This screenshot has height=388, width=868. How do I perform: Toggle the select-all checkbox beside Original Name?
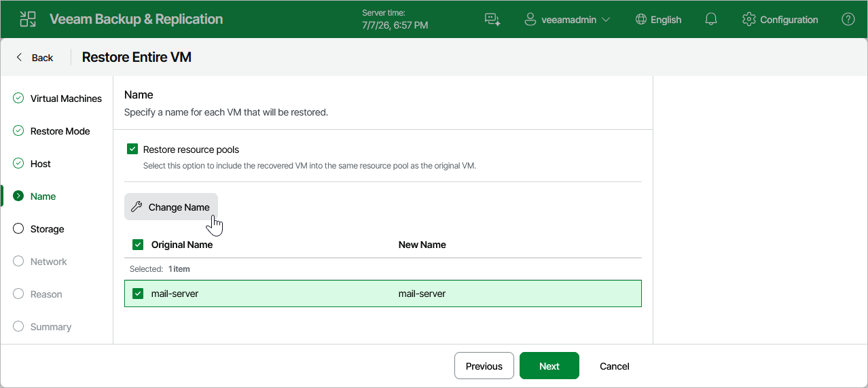(138, 245)
